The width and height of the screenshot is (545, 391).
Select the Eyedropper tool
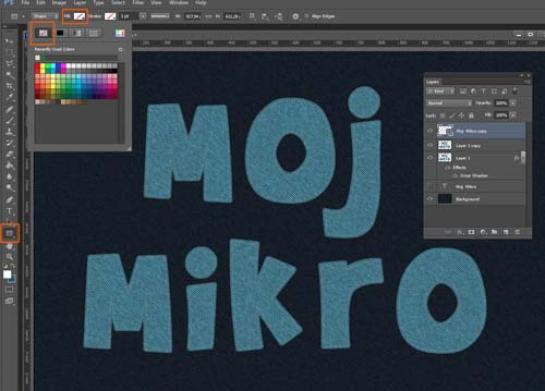point(9,97)
